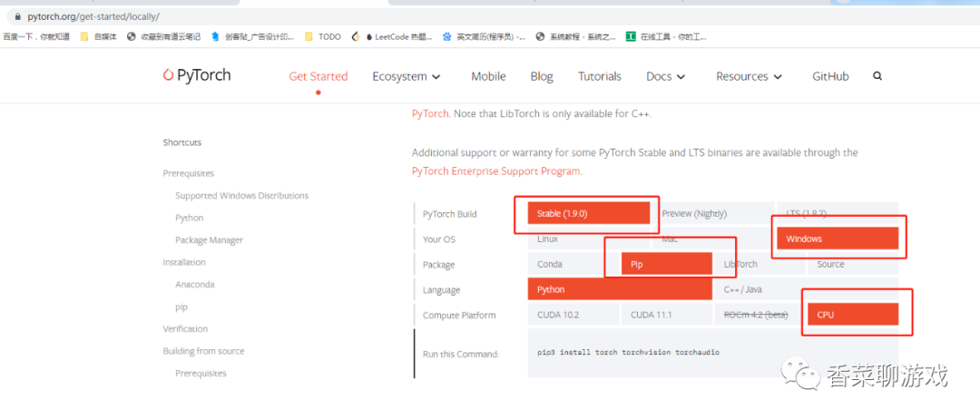This screenshot has width=980, height=419.
Task: Open the 英文简历(程序员) bookmark
Action: (485, 37)
